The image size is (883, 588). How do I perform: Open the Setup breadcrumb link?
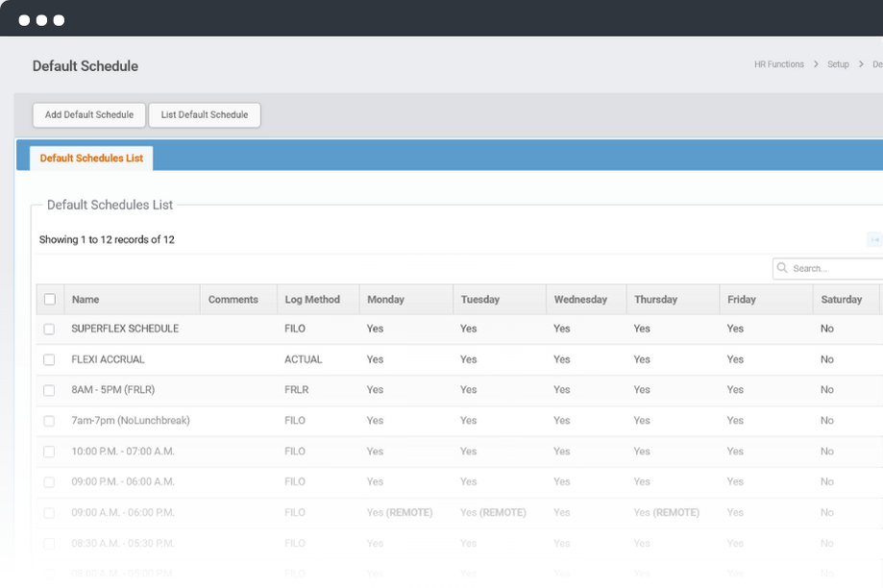click(838, 64)
